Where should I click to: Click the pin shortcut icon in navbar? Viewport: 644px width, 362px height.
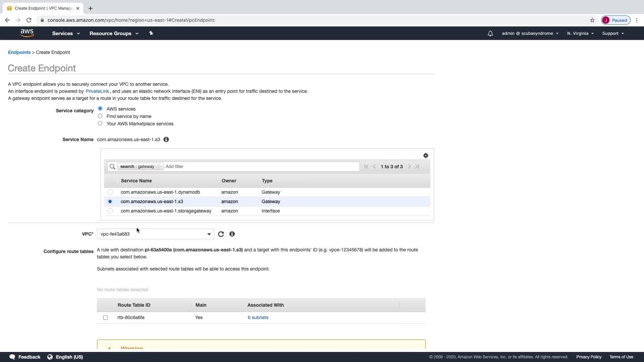coord(151,33)
